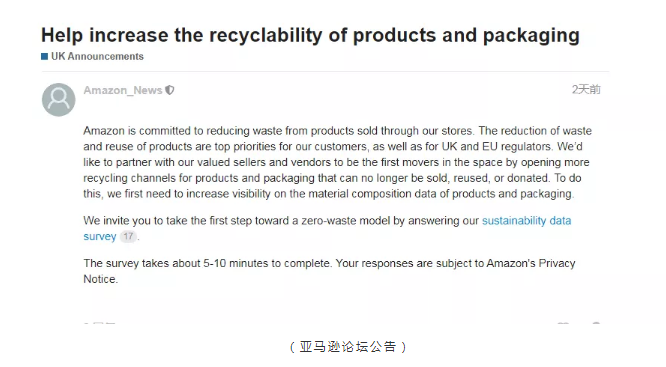Click the recyclability topic title heading
Image resolution: width=666 pixels, height=367 pixels.
(x=310, y=35)
